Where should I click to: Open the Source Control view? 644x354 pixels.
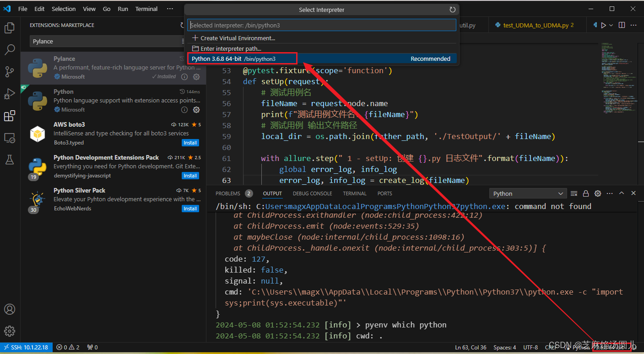point(10,72)
